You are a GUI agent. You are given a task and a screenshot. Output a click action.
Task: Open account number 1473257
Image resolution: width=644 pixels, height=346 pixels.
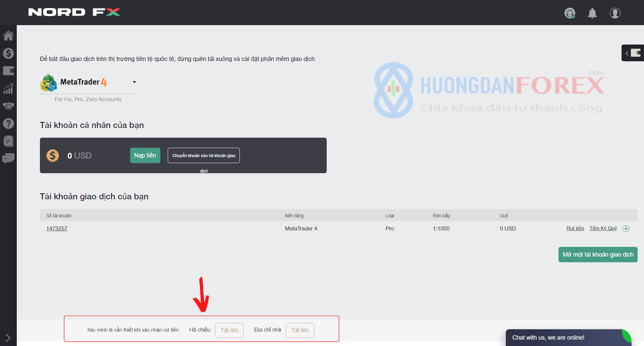pos(57,228)
